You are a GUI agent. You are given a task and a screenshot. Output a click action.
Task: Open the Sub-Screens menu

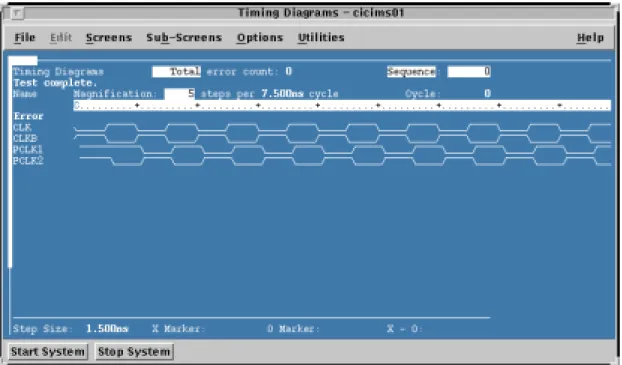pos(184,38)
